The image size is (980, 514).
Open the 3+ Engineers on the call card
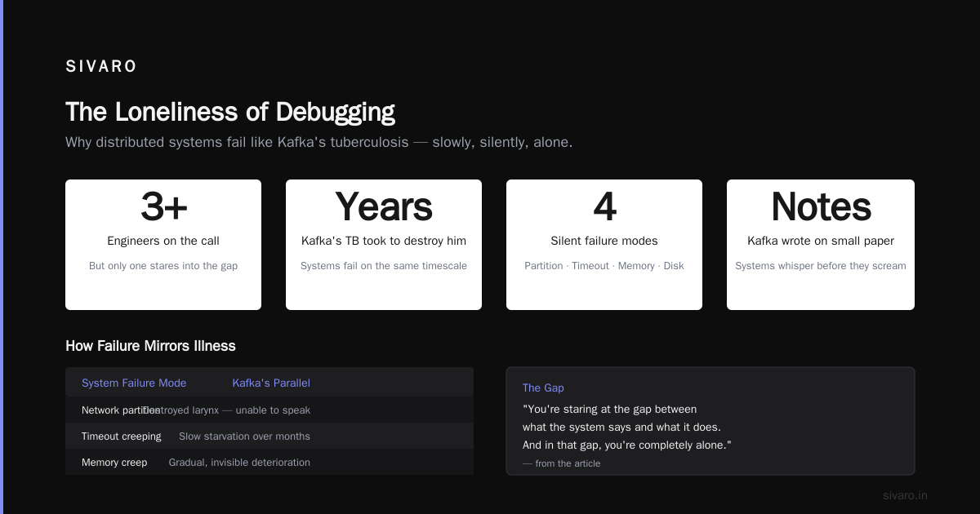tap(163, 245)
